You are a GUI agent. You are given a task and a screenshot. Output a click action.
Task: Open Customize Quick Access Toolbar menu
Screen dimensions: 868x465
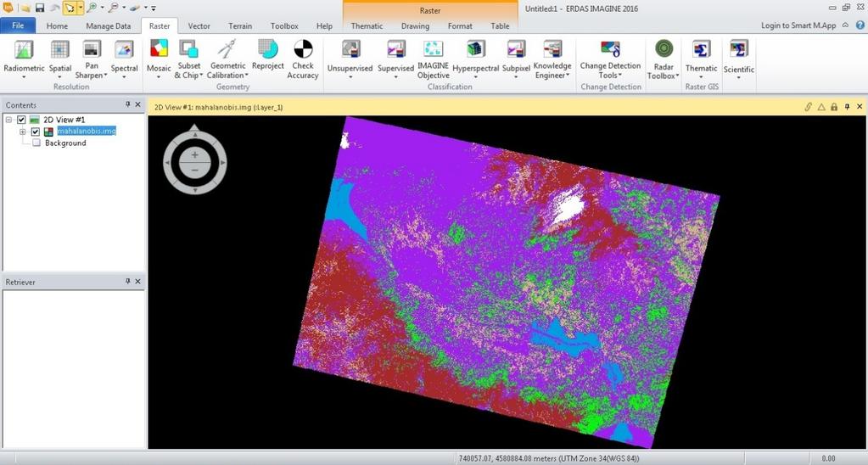point(154,8)
